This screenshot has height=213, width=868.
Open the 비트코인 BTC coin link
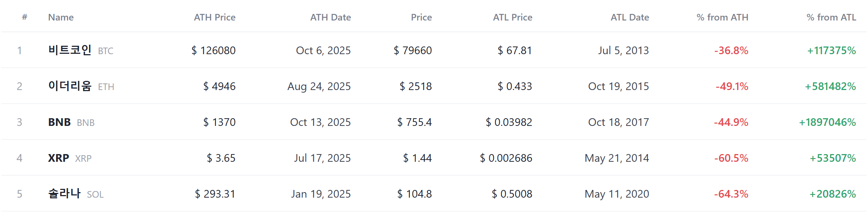point(81,50)
